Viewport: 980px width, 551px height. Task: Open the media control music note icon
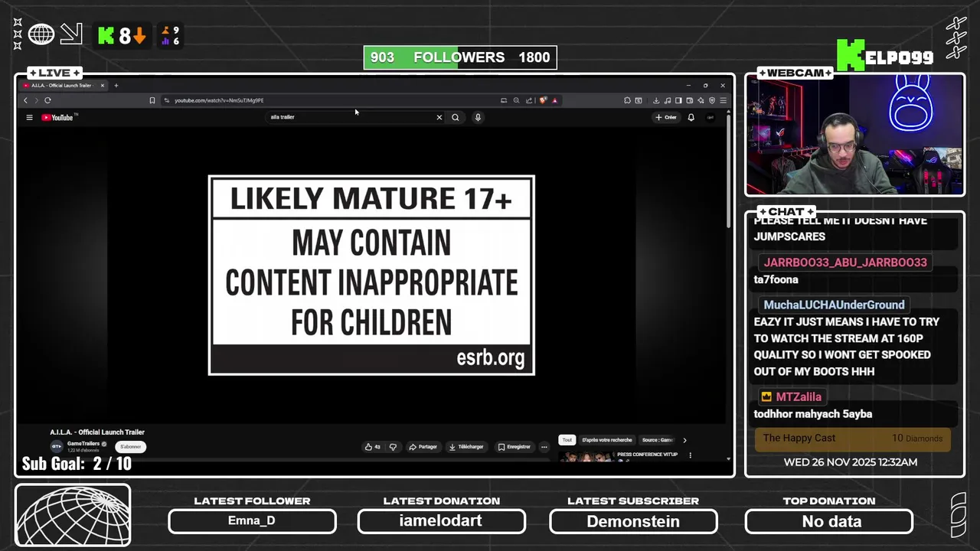point(668,100)
